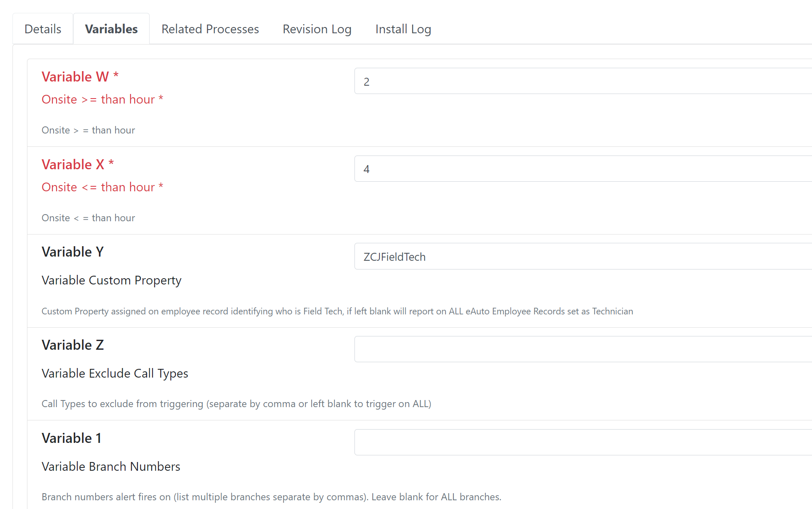This screenshot has height=509, width=812.
Task: Focus the Variable Y field with ZCJFieldTech
Action: (583, 256)
